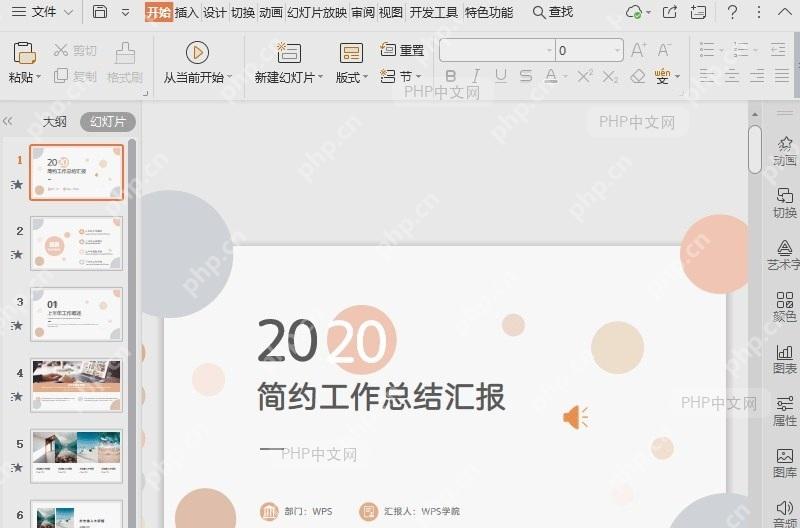Click the share export icon
800x528 pixels.
670,12
